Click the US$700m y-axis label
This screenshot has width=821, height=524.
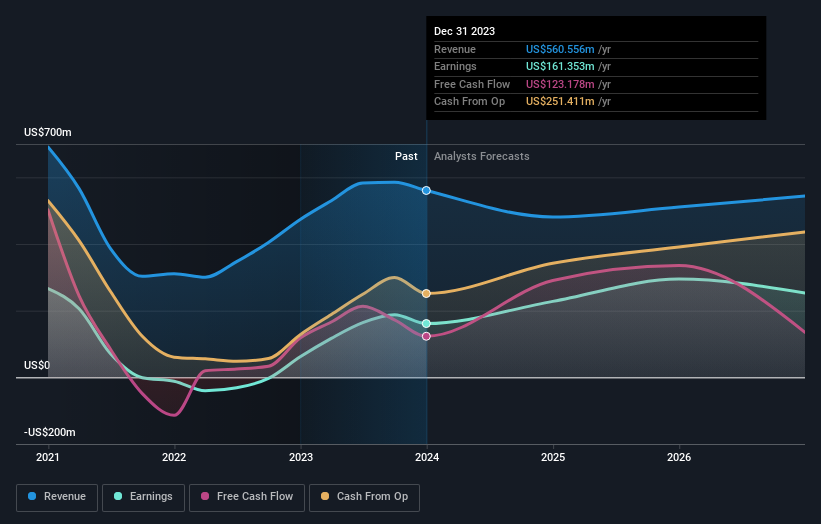point(48,132)
